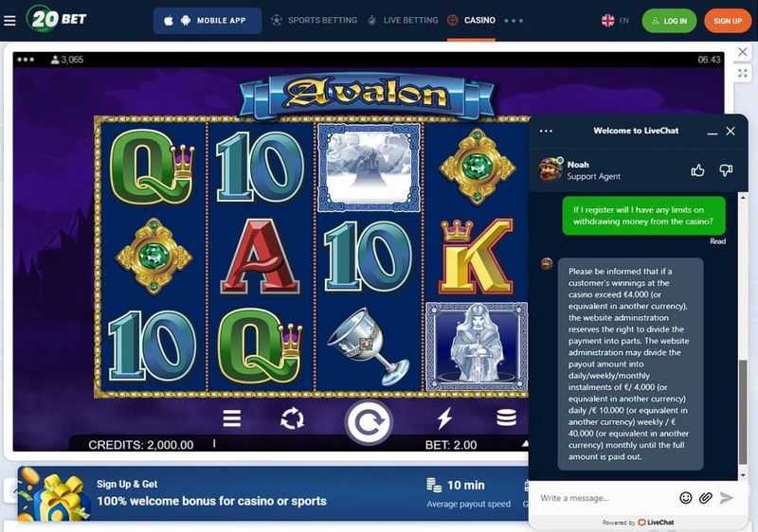Send the chat message arrow
758x532 pixels.
pyautogui.click(x=726, y=498)
